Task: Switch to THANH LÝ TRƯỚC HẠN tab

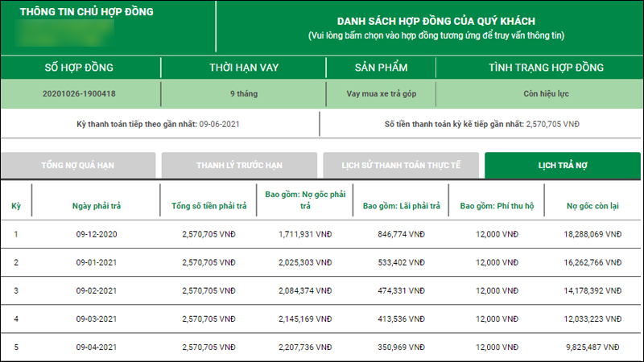Action: pos(239,165)
